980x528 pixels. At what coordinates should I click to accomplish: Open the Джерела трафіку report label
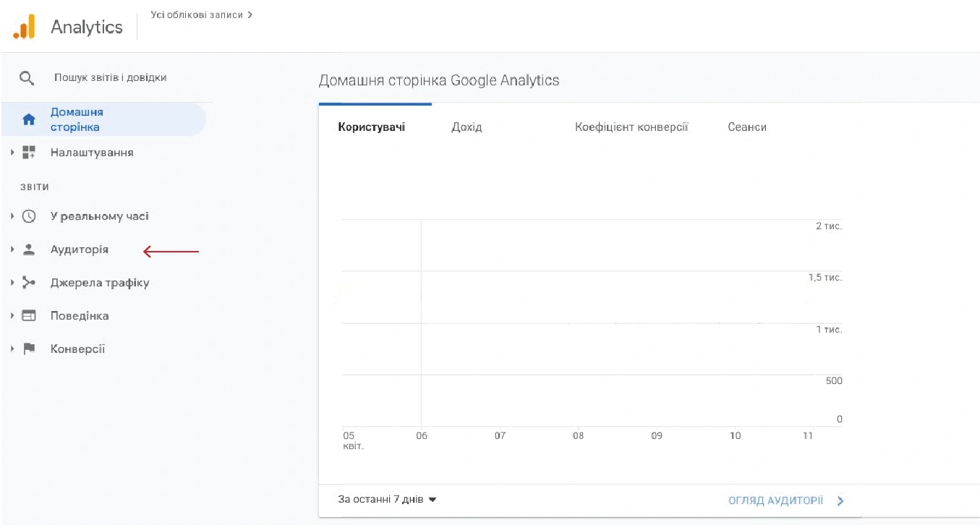pos(100,283)
